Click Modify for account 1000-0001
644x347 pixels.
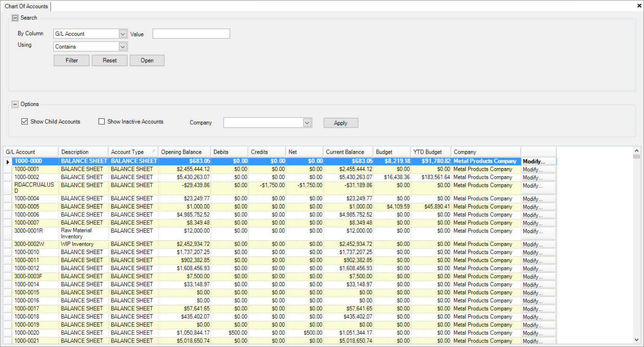(538, 169)
